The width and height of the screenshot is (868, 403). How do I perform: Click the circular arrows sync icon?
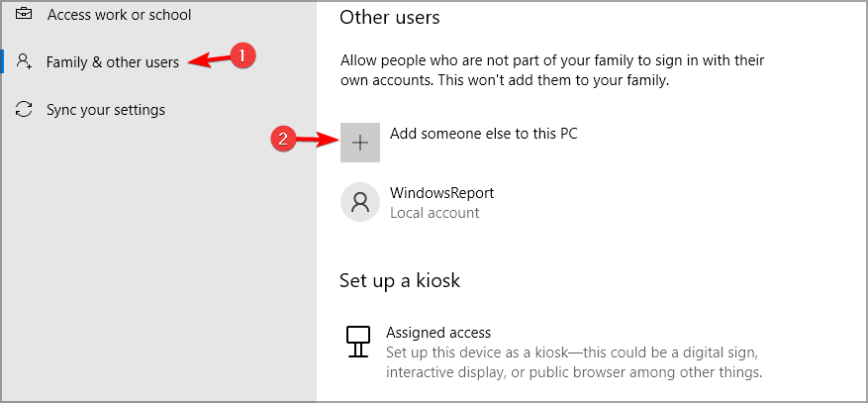24,109
